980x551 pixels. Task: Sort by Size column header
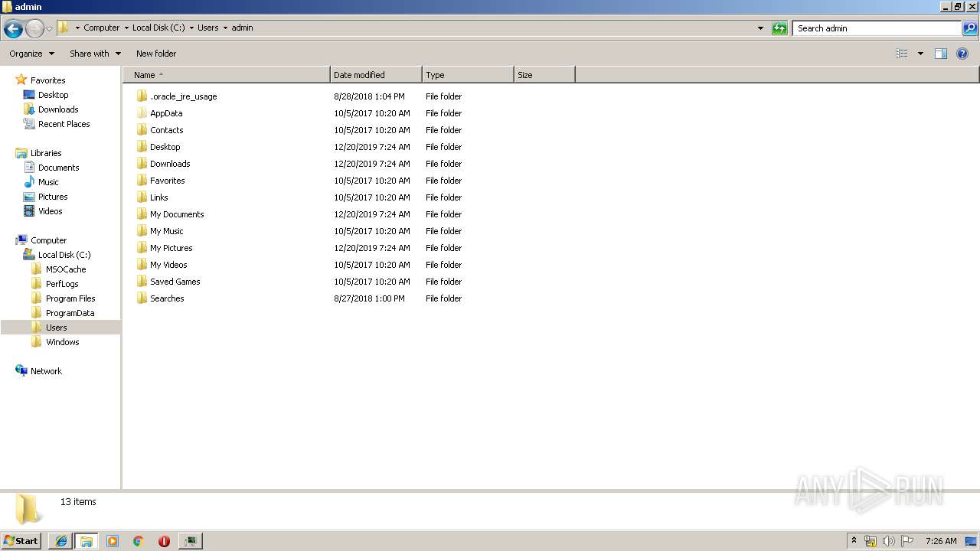click(x=544, y=75)
